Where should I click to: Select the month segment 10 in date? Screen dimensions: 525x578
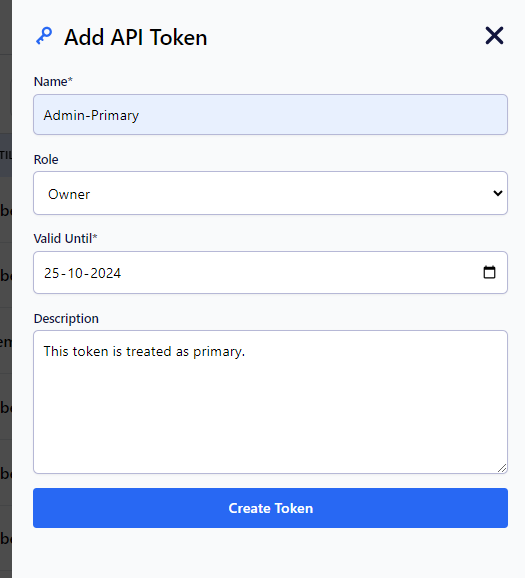coord(76,273)
